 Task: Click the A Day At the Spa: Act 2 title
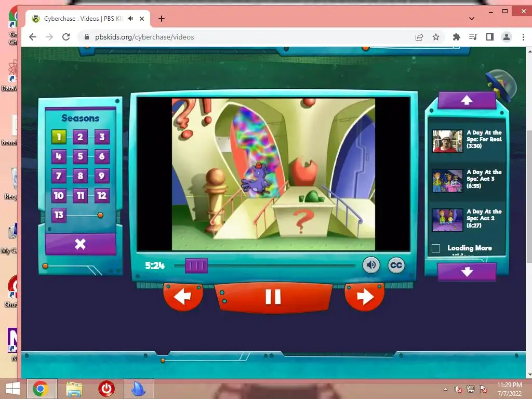[484, 218]
